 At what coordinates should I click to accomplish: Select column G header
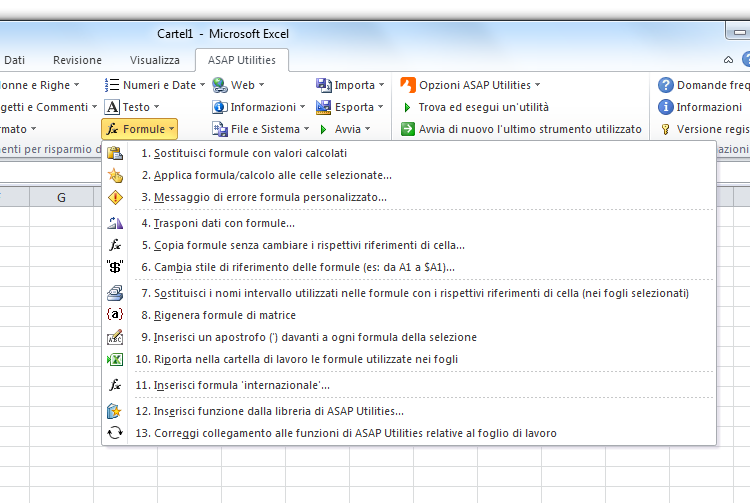click(61, 197)
